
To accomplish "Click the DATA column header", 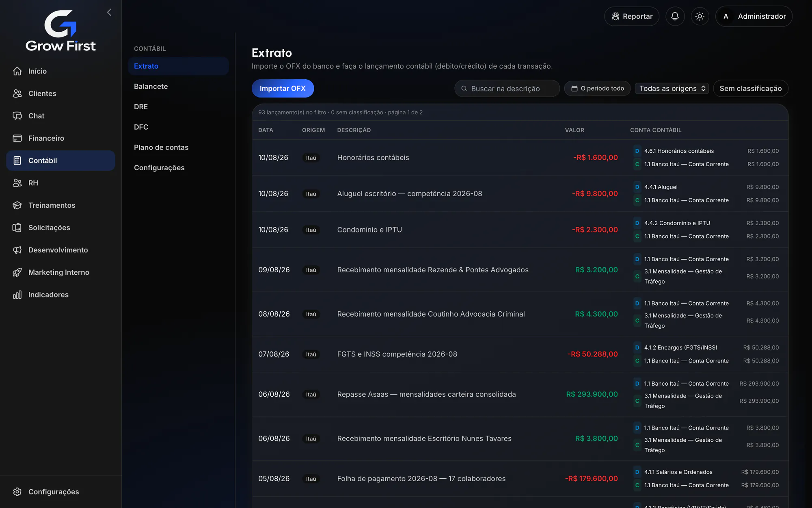I will (266, 130).
